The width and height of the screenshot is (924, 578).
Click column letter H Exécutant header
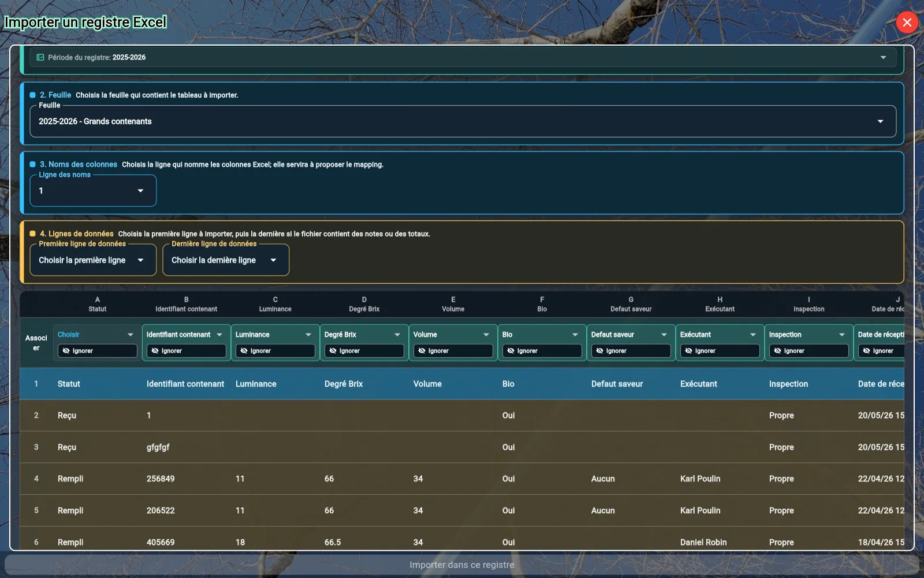(x=720, y=304)
